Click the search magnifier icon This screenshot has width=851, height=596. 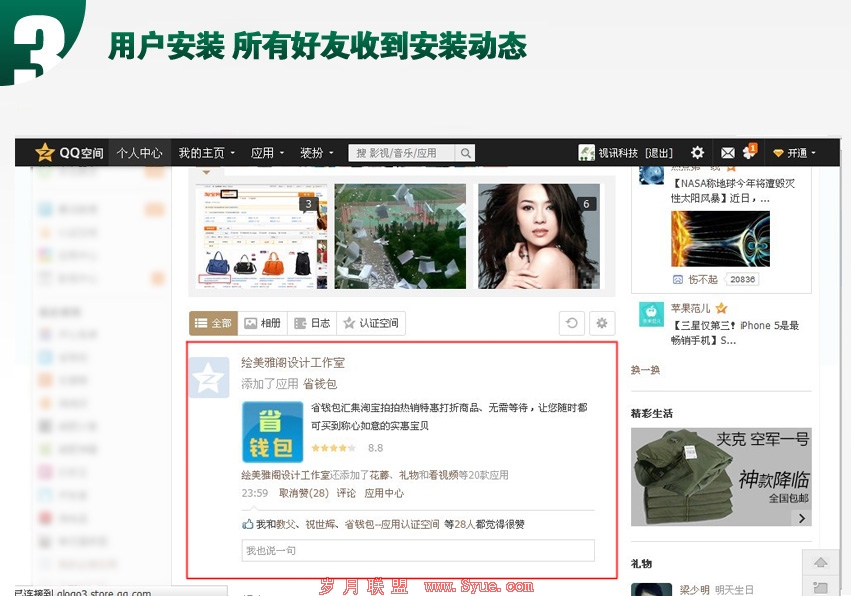coord(465,153)
